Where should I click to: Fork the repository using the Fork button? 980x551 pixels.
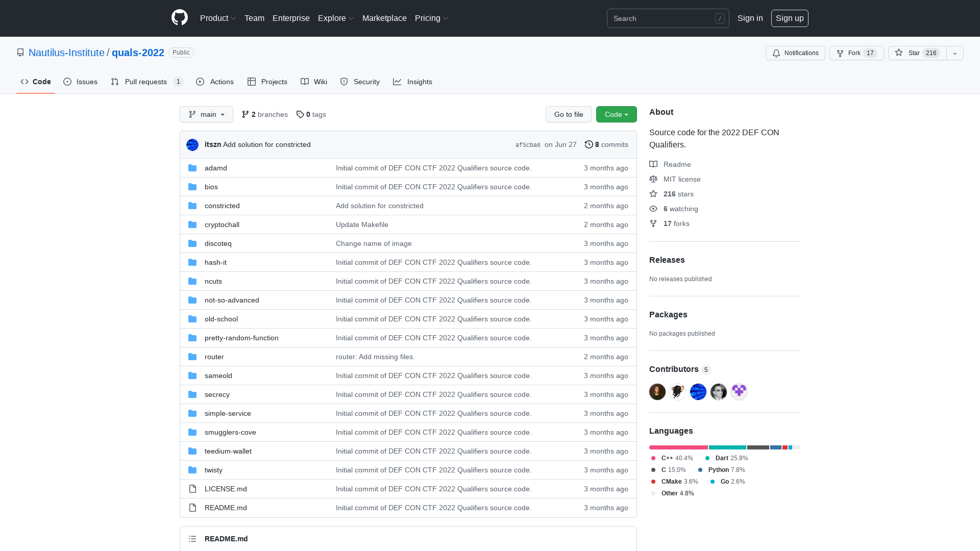[856, 53]
